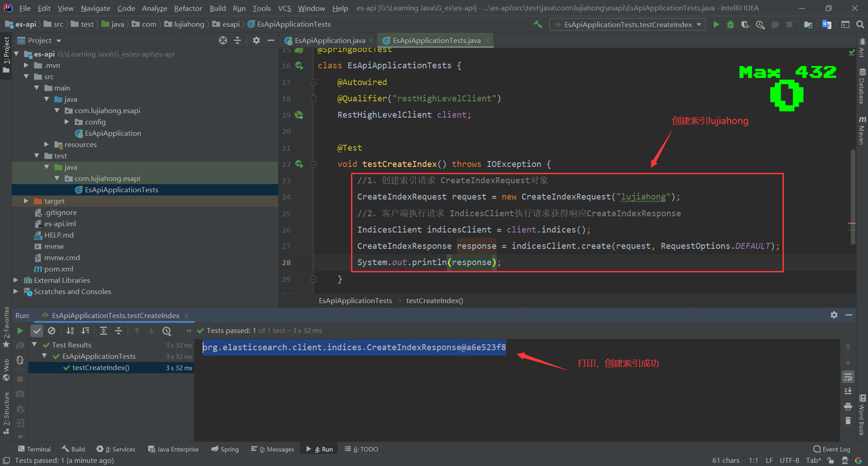Switch to the EsApiApplication.java editor tab

tap(329, 40)
